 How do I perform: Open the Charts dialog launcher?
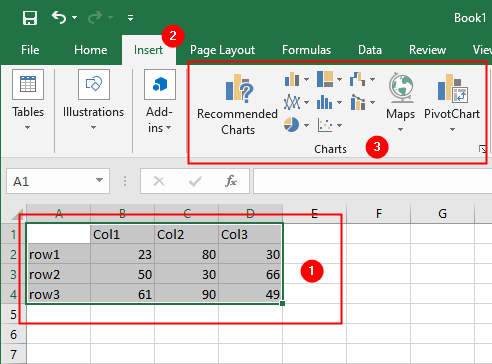(x=482, y=149)
